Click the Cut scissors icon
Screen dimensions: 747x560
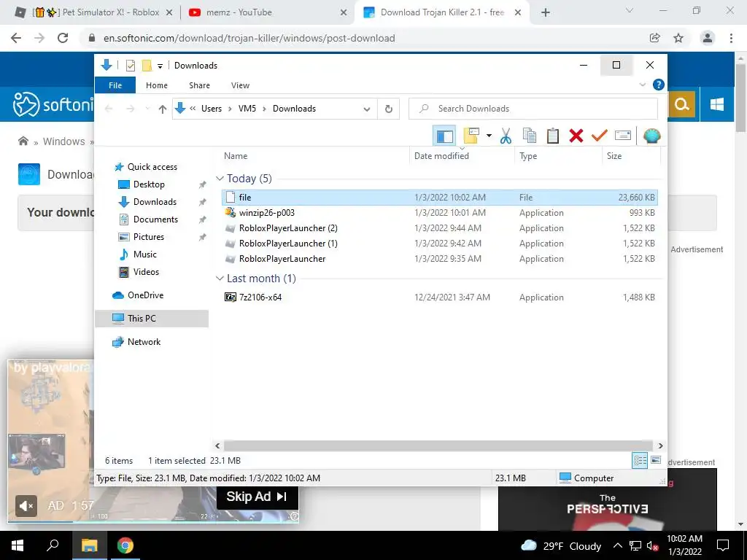(506, 136)
